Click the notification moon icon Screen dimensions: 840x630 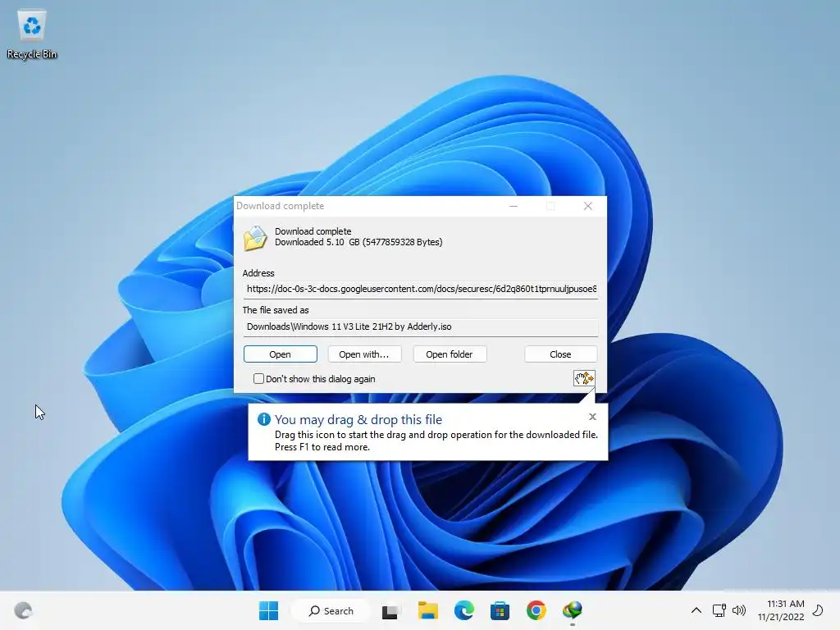(818, 610)
